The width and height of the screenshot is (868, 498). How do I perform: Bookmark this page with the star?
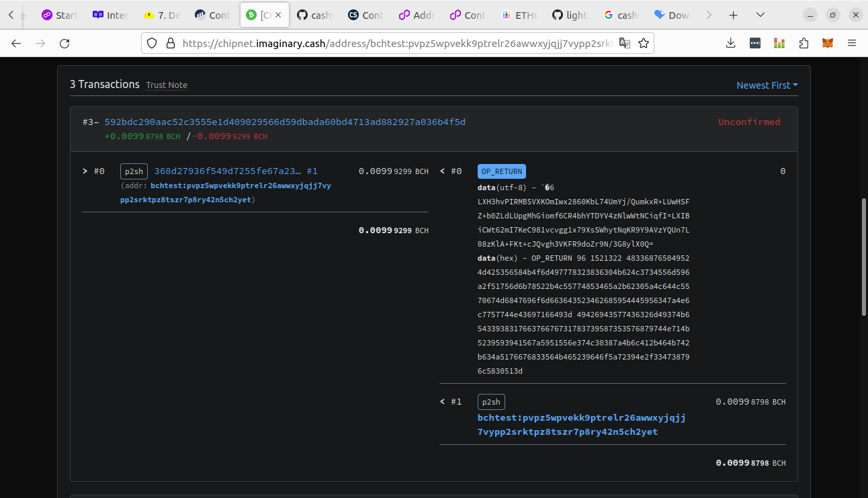[644, 43]
